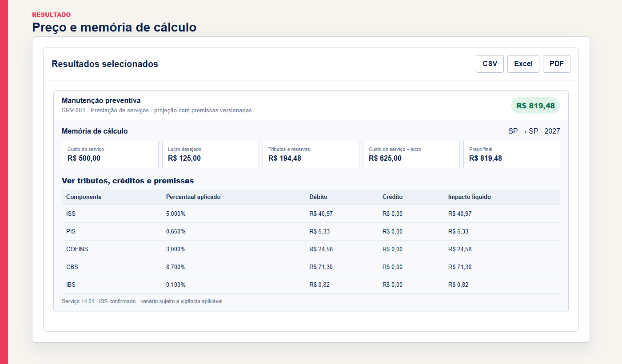The image size is (622, 364).
Task: Select the IBS net impact R$ 0,82
Action: [x=459, y=285]
